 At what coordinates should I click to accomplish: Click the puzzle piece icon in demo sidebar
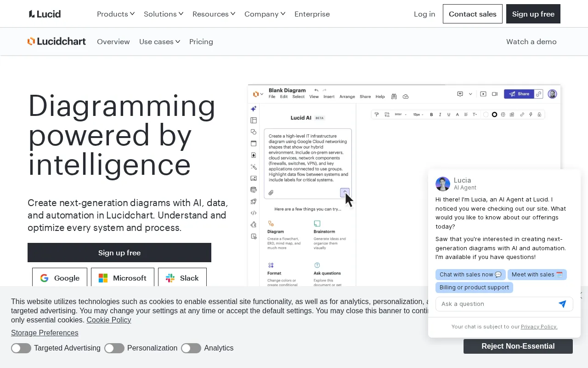pos(254,224)
